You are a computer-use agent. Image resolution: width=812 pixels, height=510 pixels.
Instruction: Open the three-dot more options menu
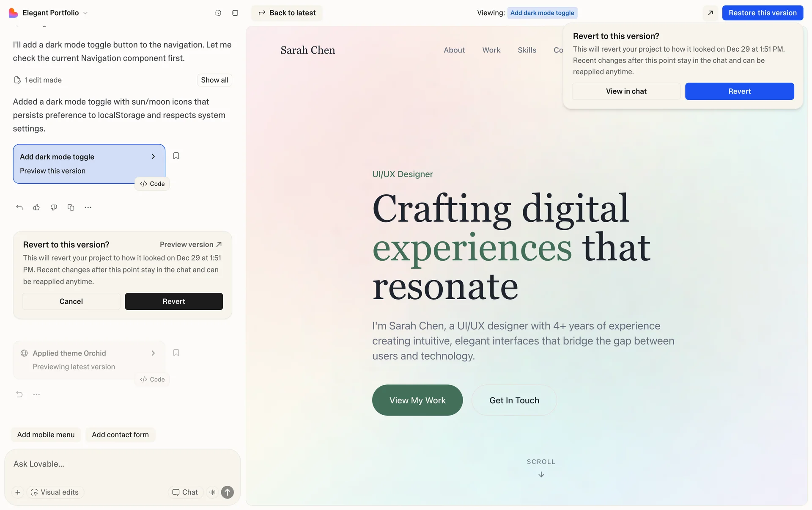tap(88, 207)
